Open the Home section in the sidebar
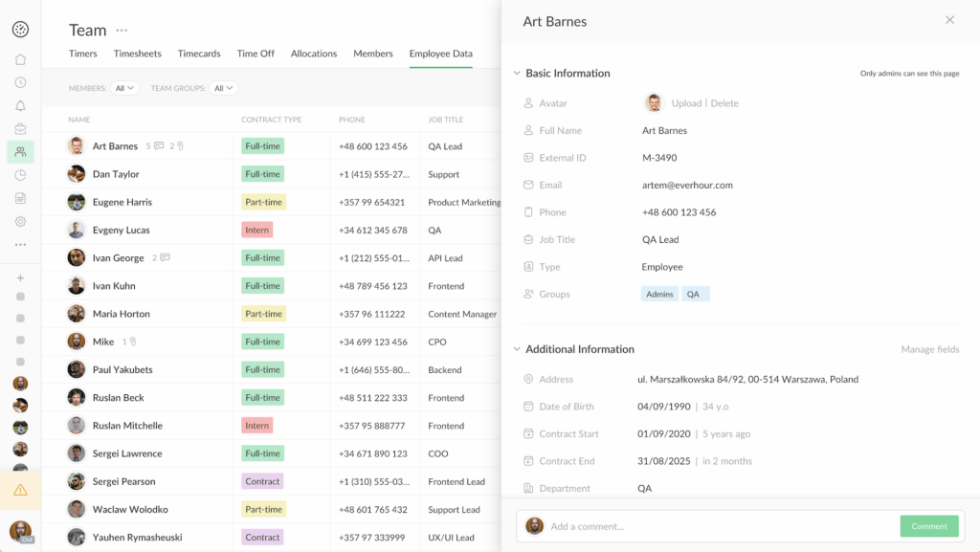 (19, 58)
